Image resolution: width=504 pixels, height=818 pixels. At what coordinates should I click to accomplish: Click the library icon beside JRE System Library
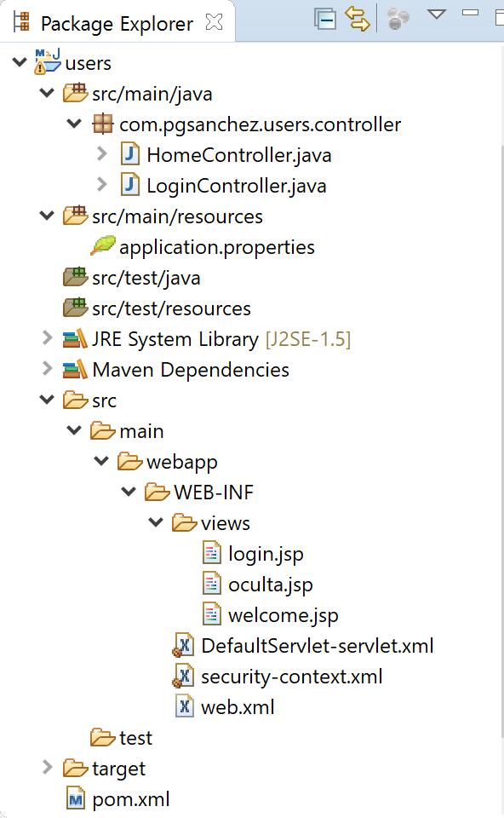(73, 338)
